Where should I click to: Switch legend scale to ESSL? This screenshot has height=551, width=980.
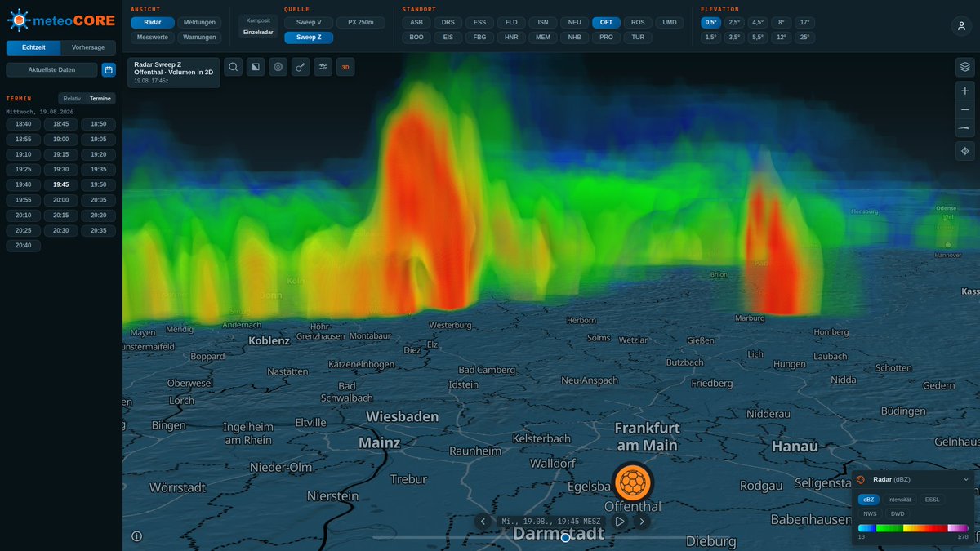point(932,500)
